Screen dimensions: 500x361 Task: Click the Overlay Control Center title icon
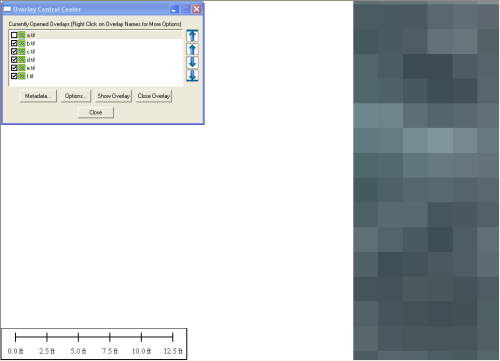click(x=7, y=9)
